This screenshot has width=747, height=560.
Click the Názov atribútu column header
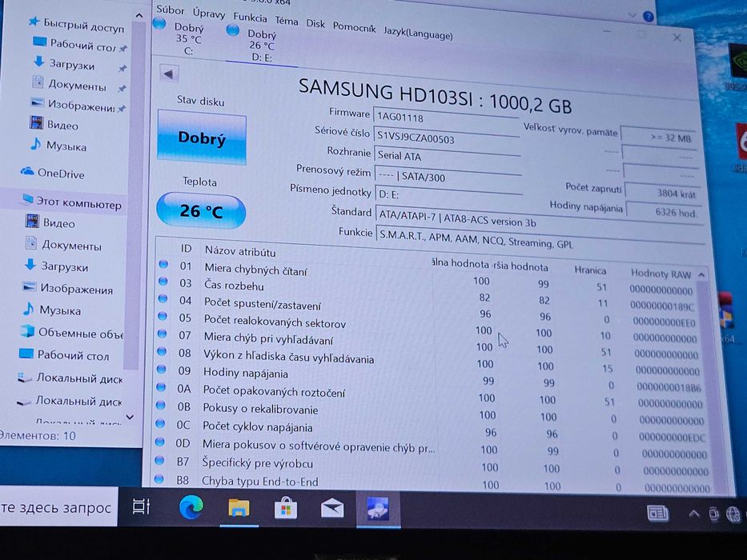(240, 251)
